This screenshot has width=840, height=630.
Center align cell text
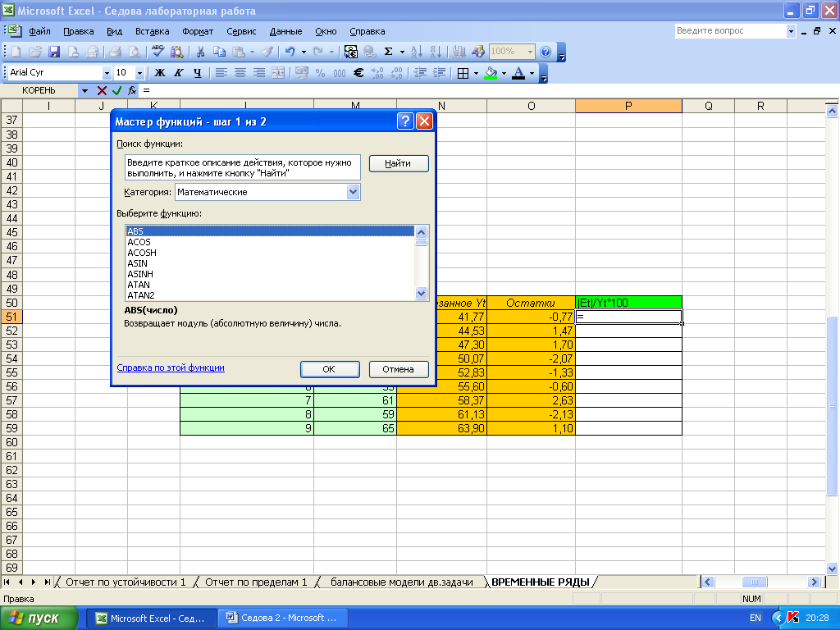pyautogui.click(x=240, y=73)
